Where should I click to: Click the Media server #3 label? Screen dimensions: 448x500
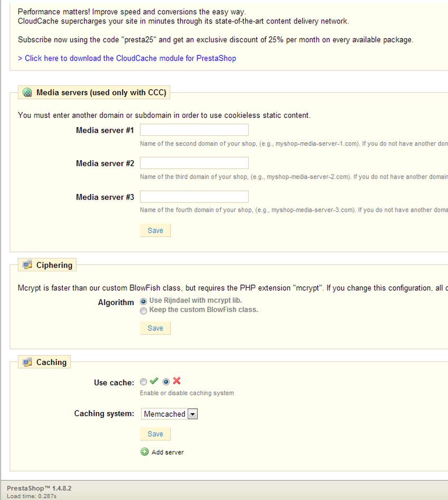pyautogui.click(x=105, y=198)
